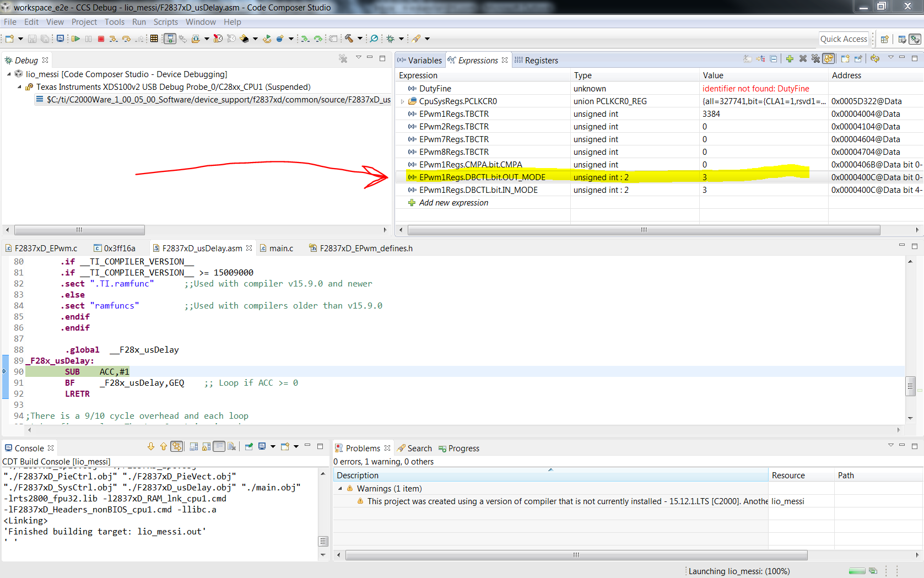The image size is (924, 578).
Task: Switch to the main.c editor tab
Action: 277,249
